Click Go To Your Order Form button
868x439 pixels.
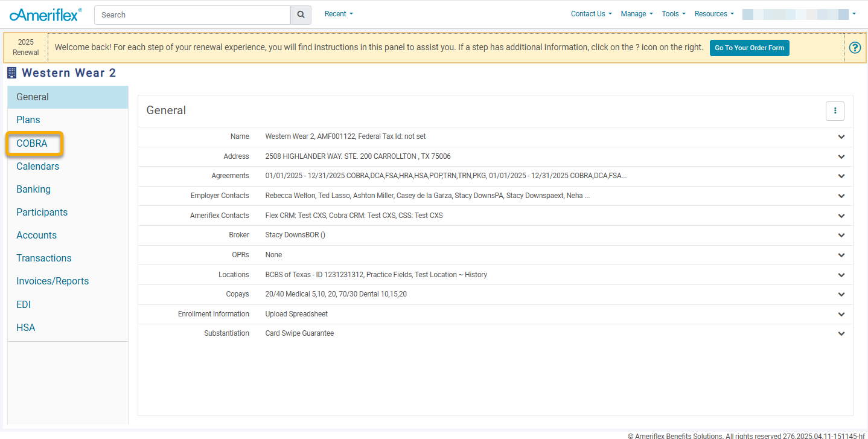[x=749, y=48]
